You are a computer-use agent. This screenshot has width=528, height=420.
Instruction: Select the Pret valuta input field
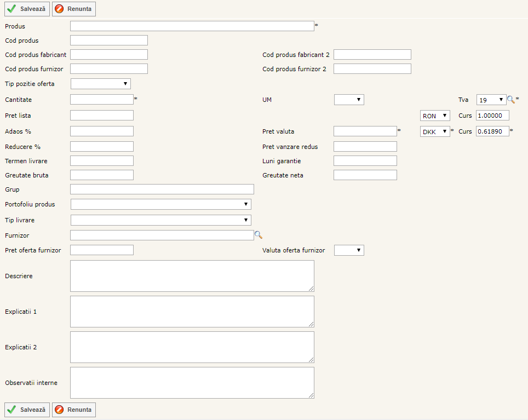[x=365, y=131]
